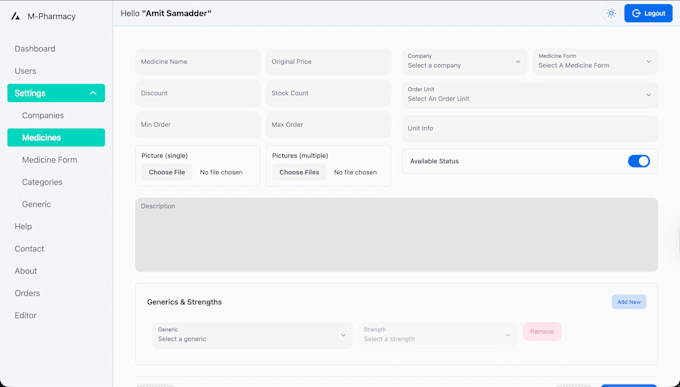Open the Strength select dropdown

[437, 335]
